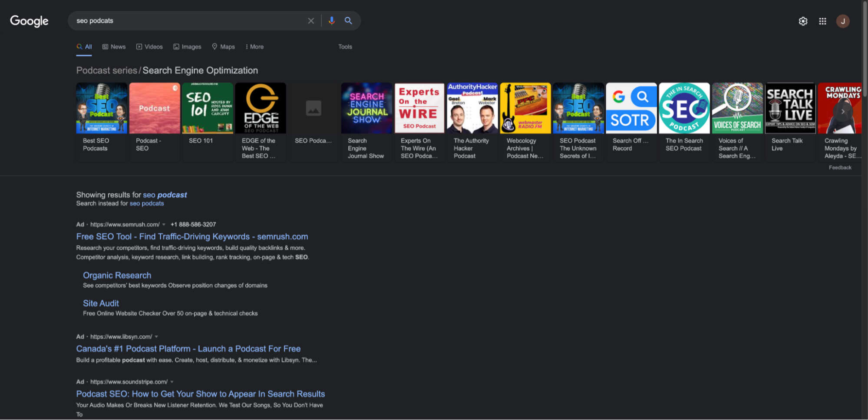Open Canada's #1 Podcast Platform ad

188,349
